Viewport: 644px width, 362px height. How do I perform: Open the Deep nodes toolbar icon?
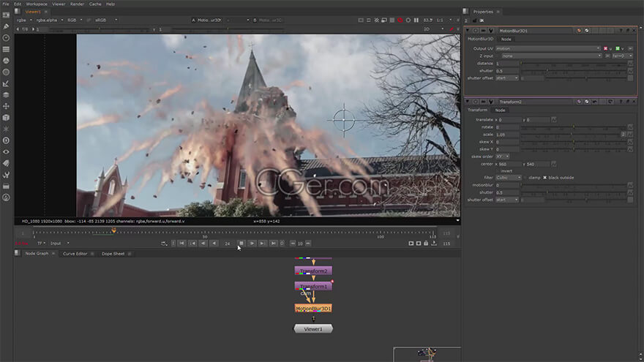[x=6, y=140]
